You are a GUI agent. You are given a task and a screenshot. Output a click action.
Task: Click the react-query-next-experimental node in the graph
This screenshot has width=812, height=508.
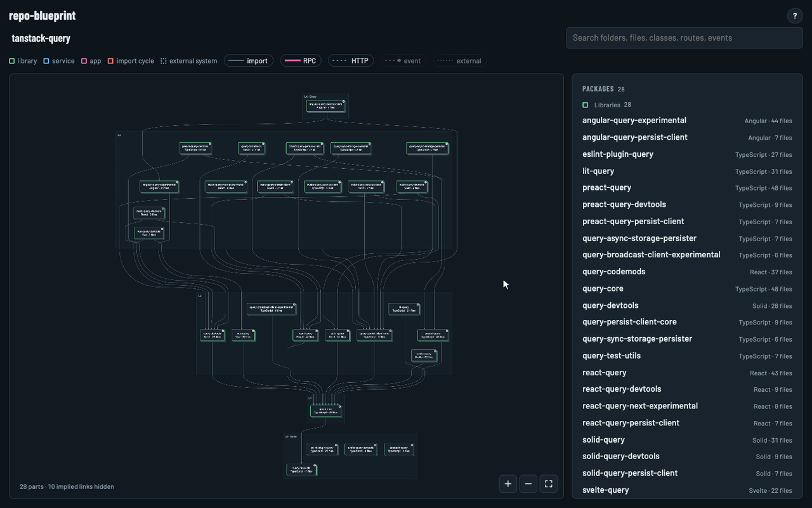(226, 187)
